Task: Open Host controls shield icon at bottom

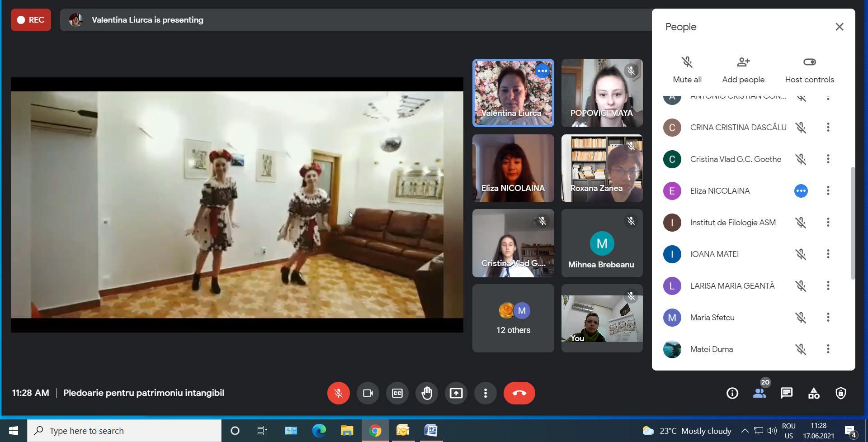Action: click(841, 393)
